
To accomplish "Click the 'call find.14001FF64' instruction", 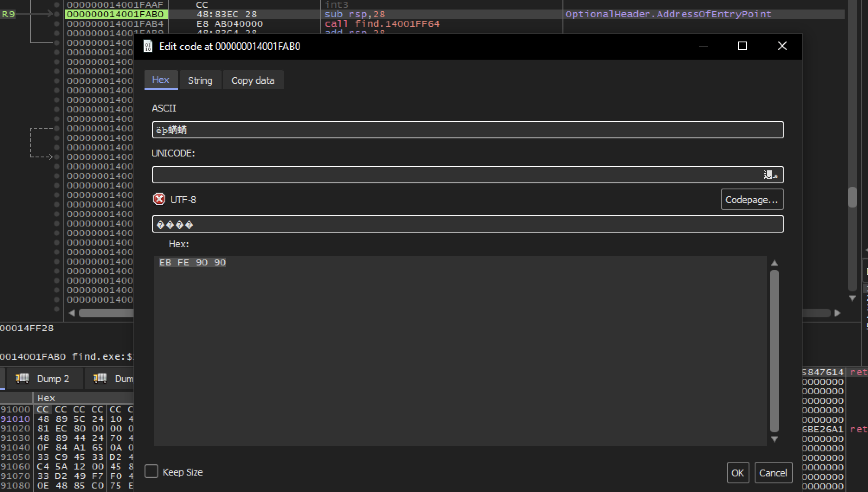I will coord(382,24).
